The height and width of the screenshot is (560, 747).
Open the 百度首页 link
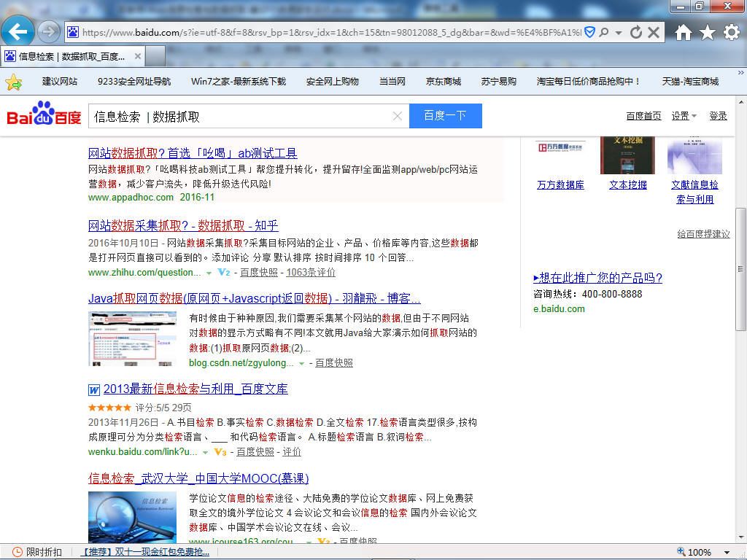point(643,116)
